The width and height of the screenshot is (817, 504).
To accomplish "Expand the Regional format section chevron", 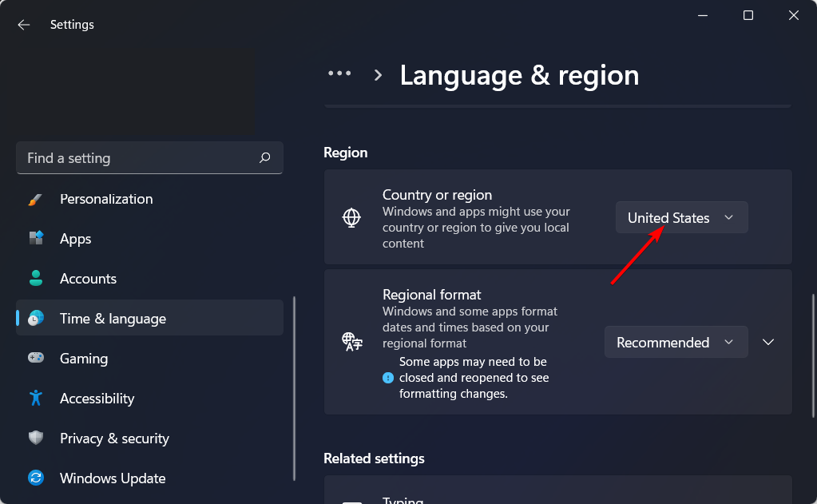I will tap(768, 342).
